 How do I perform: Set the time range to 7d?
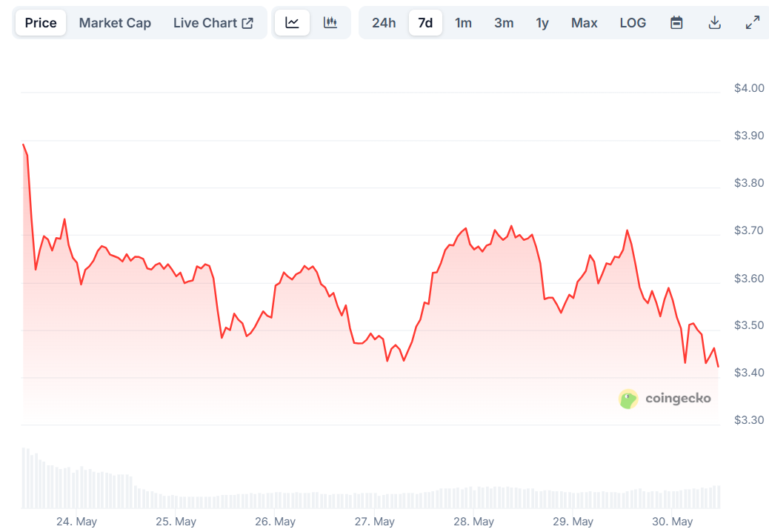[x=425, y=22]
